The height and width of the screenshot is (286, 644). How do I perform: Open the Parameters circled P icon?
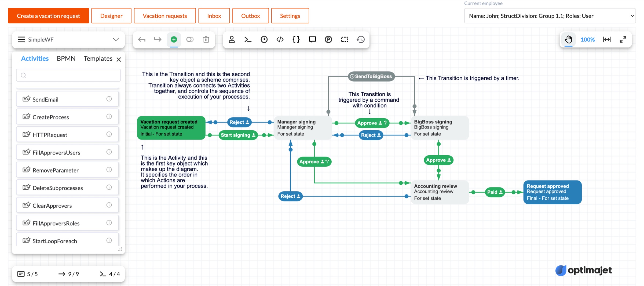pyautogui.click(x=328, y=40)
